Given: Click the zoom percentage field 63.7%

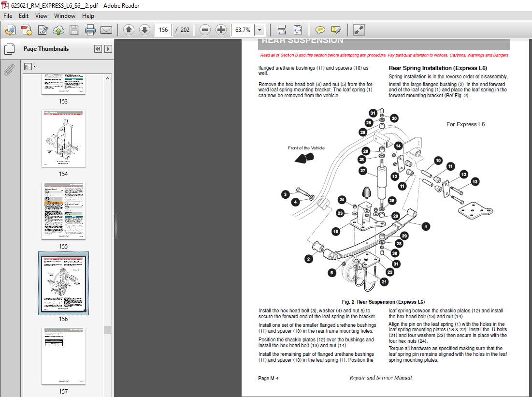Looking at the screenshot, I should click(x=243, y=30).
